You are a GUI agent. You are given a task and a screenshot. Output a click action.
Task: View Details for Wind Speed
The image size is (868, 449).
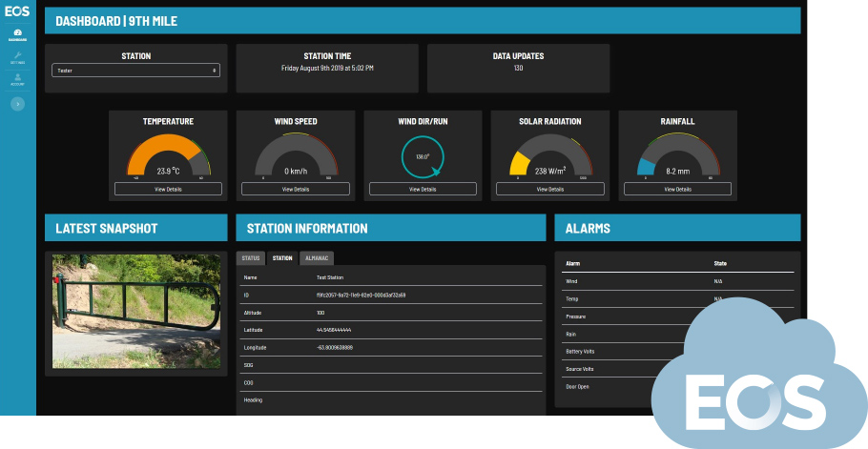pos(296,189)
